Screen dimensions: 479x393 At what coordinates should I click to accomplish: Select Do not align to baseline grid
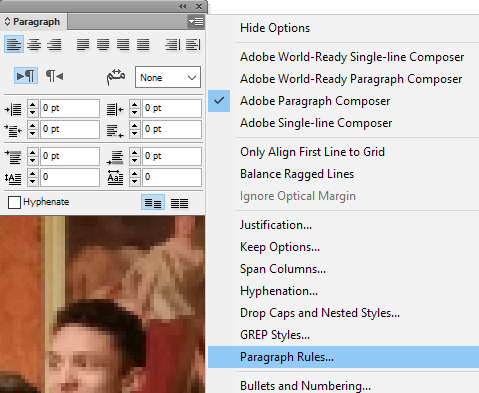[153, 202]
